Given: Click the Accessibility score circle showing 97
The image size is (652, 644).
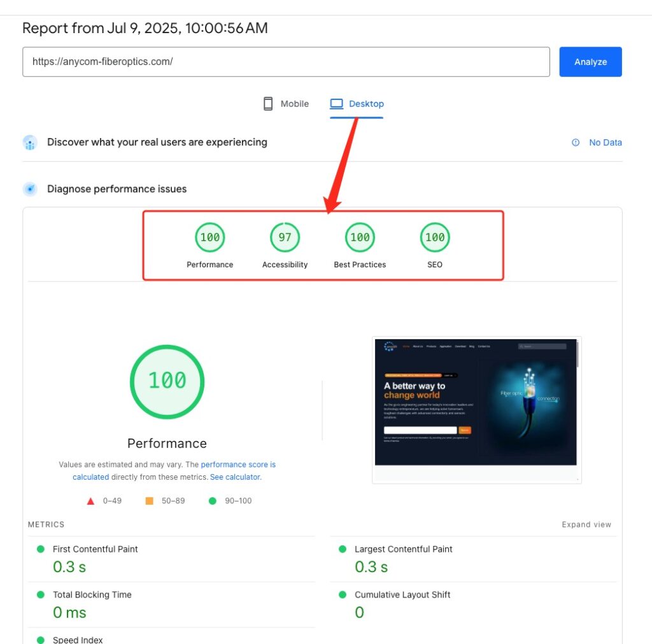Looking at the screenshot, I should click(x=284, y=237).
